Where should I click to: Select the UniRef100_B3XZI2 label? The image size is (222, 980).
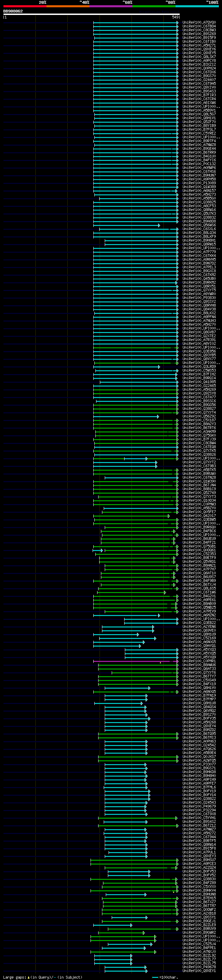(199, 65)
